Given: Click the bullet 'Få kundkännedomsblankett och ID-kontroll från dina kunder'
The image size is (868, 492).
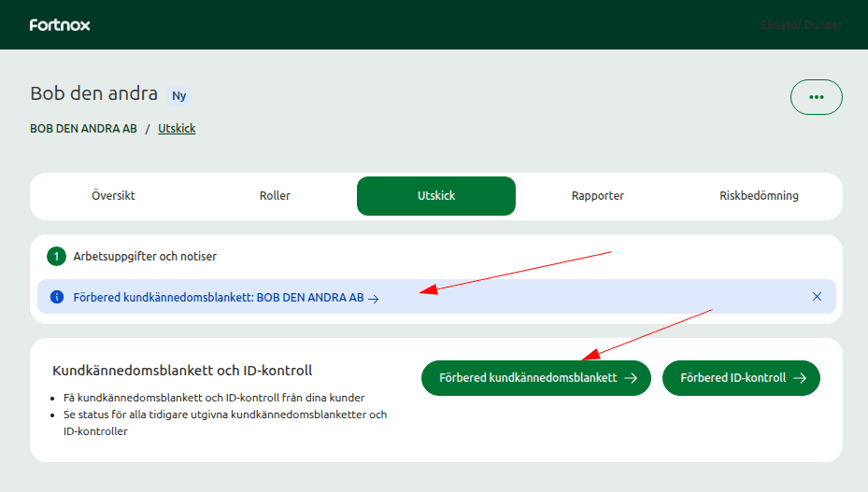Looking at the screenshot, I should tap(214, 398).
